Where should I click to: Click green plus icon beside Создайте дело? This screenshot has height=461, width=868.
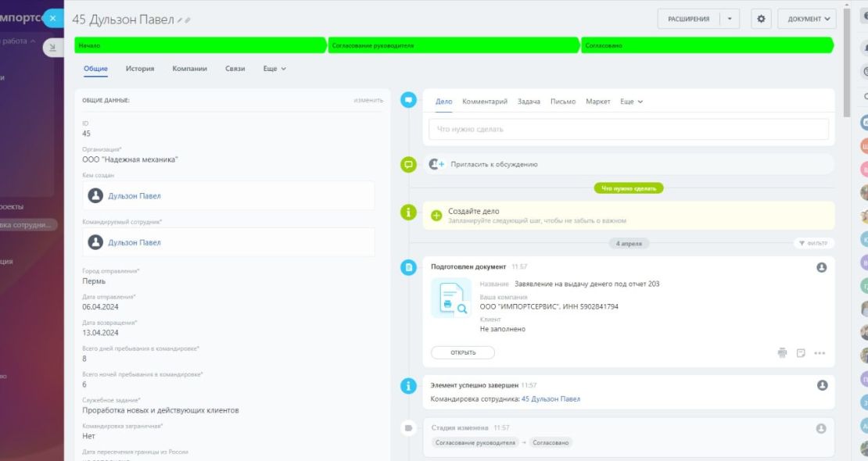click(436, 216)
